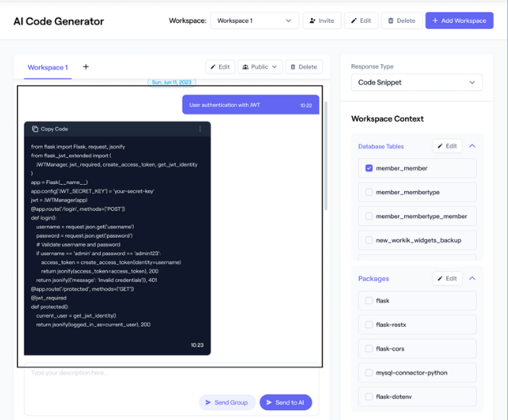Screen dimensions: 508x420
Task: Click the top header Delete trash button
Action: click(401, 21)
